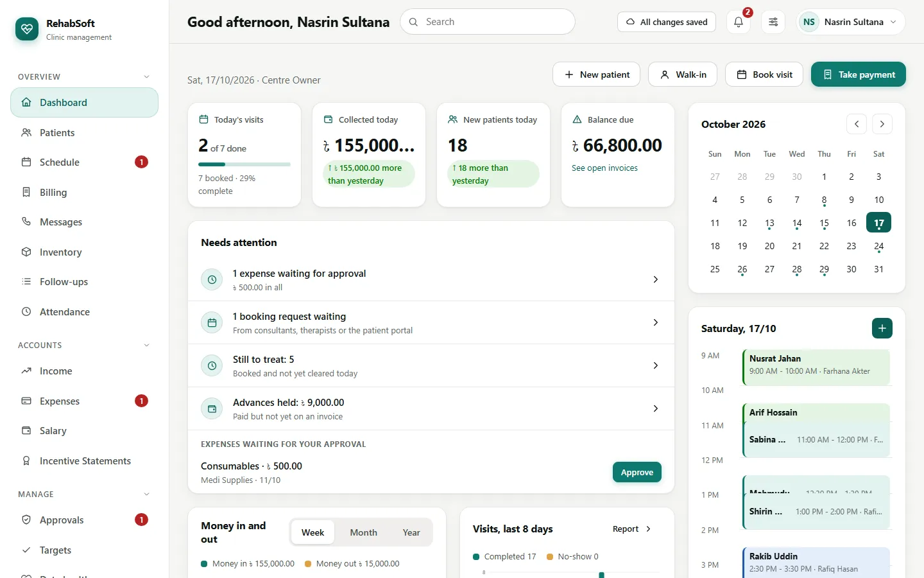Expand the Advances held row

[x=431, y=408]
